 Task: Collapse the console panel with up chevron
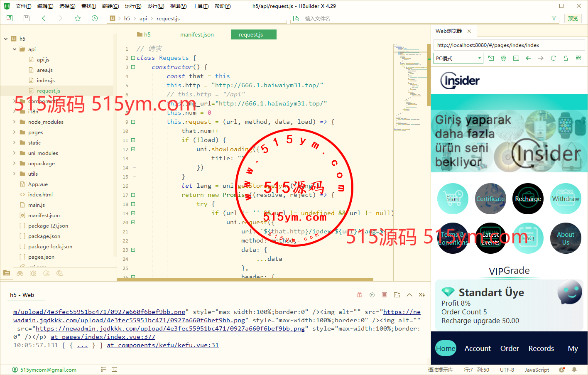[x=409, y=295]
